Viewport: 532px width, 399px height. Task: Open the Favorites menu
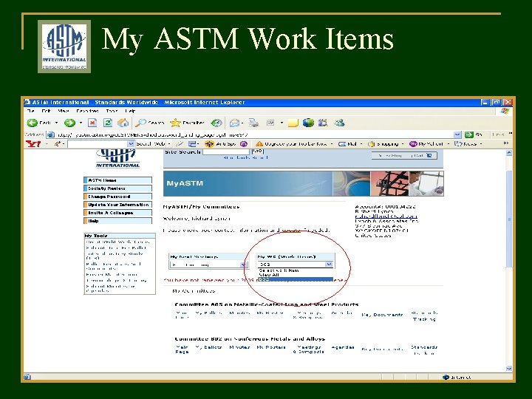(87, 111)
